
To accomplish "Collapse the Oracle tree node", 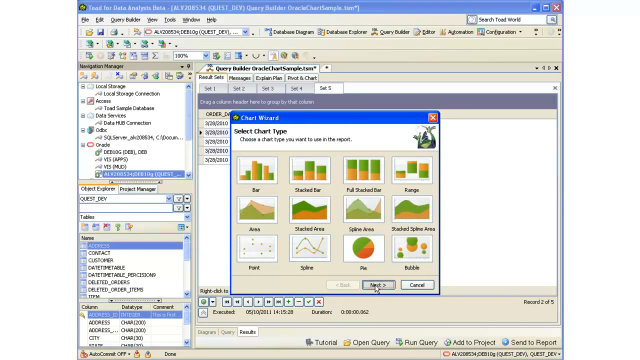I will (x=83, y=145).
